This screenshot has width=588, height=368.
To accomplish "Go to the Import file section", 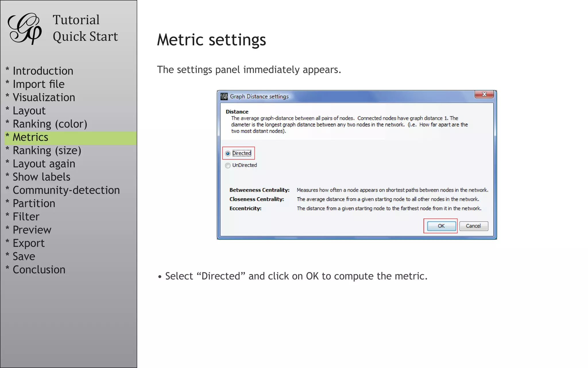I will (38, 84).
